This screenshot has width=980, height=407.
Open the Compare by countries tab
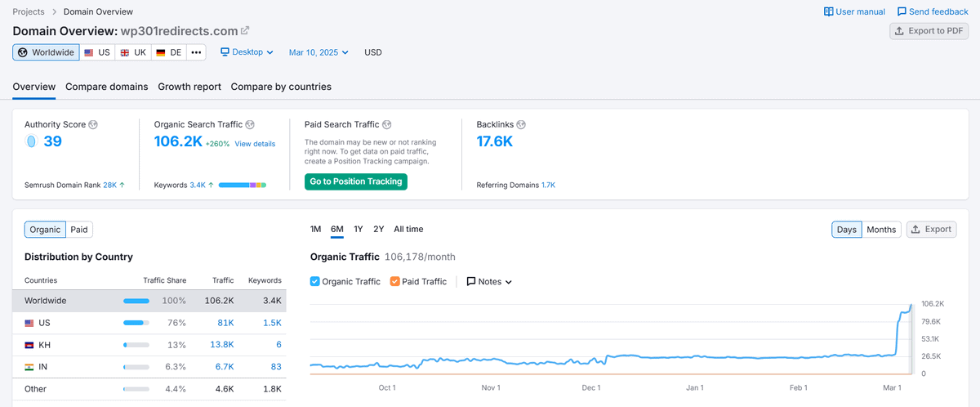coord(281,87)
